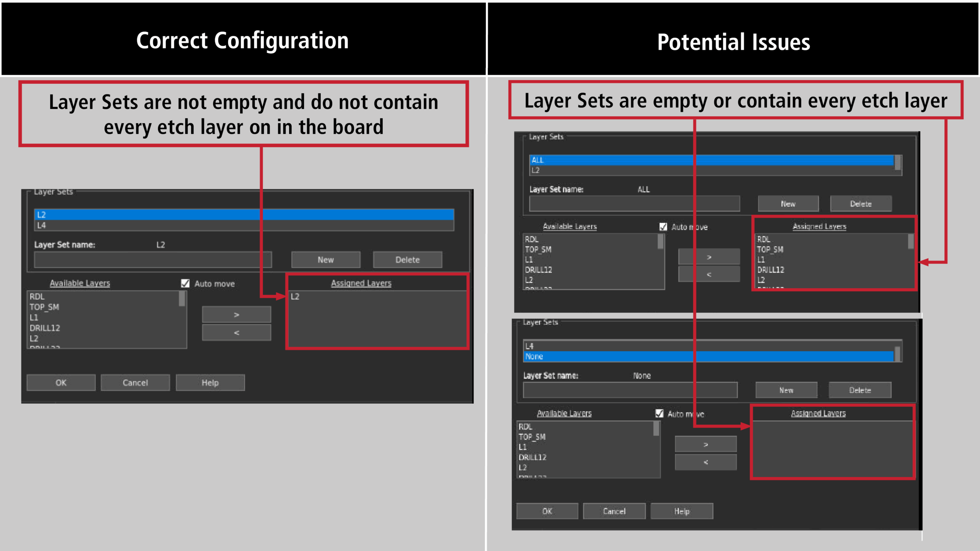Open Help in the Correct Configuration dialog

coord(210,383)
